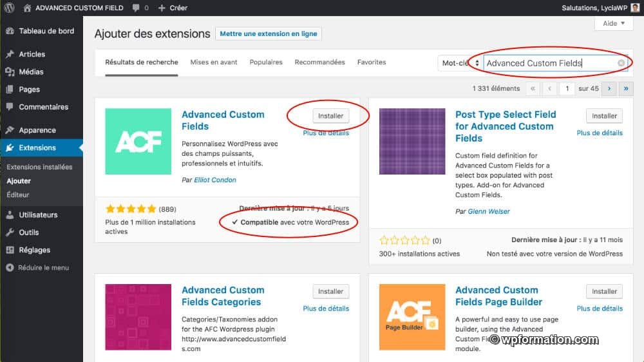This screenshot has width=644, height=362.
Task: Open the Ajouter submenu item
Action: (x=19, y=181)
